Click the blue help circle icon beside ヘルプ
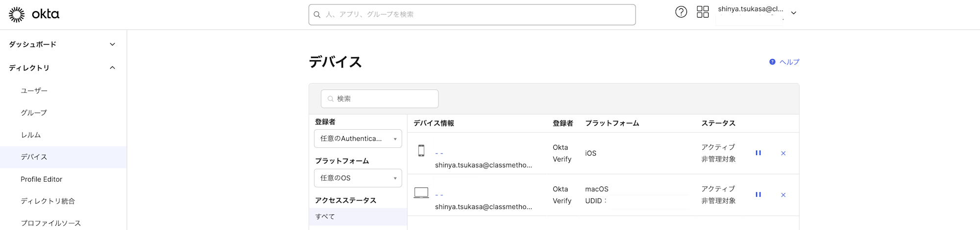 tap(772, 62)
